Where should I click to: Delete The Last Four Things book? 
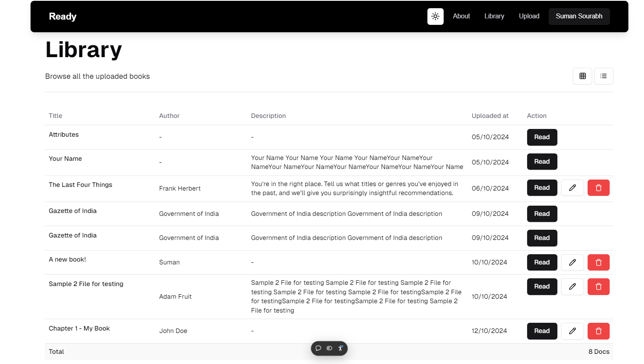tap(598, 188)
